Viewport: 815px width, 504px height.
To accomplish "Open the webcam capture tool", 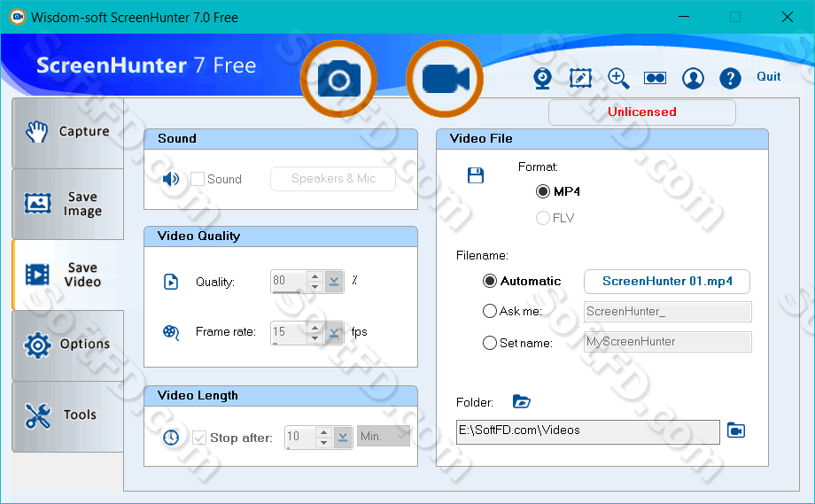I will (543, 79).
